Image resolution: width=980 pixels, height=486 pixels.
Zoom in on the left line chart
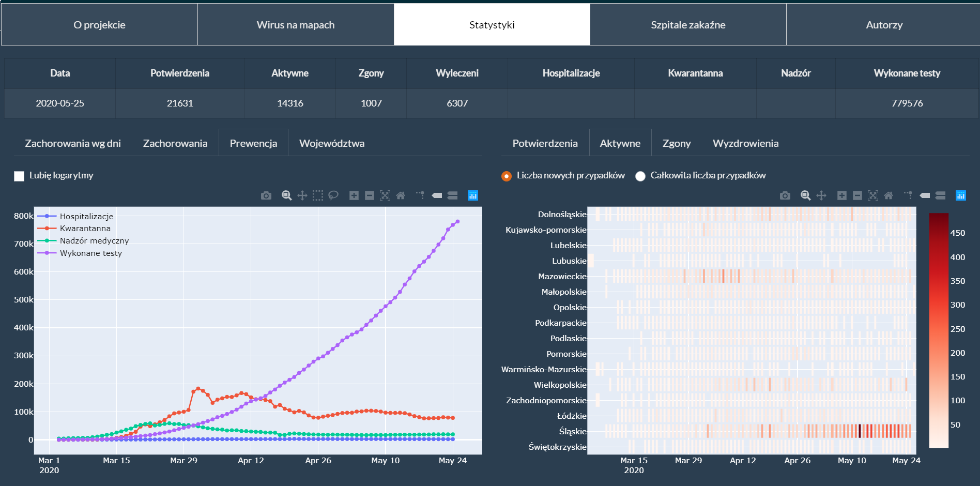point(354,195)
